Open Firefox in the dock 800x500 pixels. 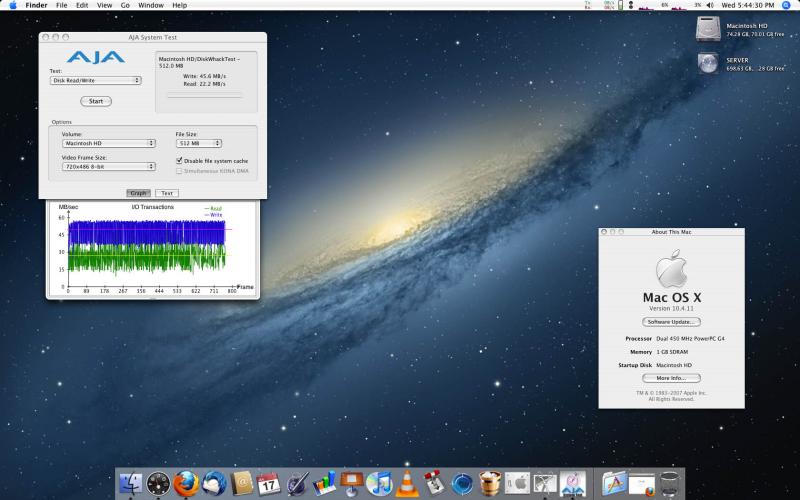186,483
